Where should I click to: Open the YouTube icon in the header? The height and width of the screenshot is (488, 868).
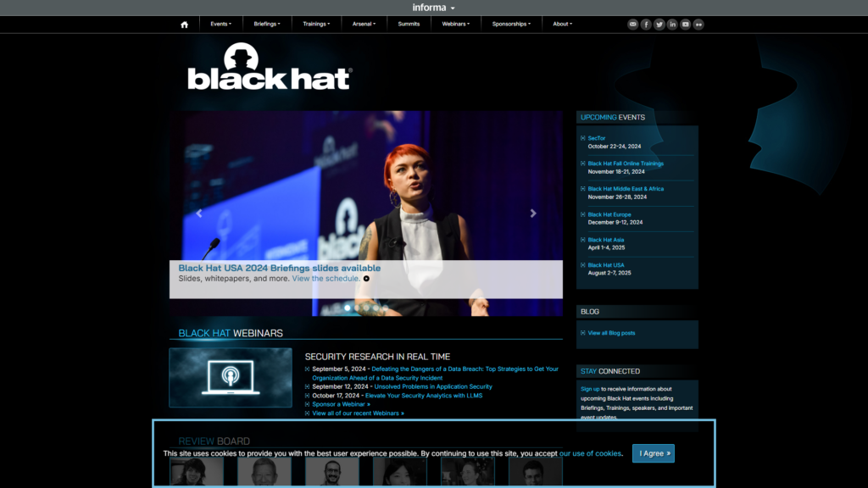click(685, 25)
